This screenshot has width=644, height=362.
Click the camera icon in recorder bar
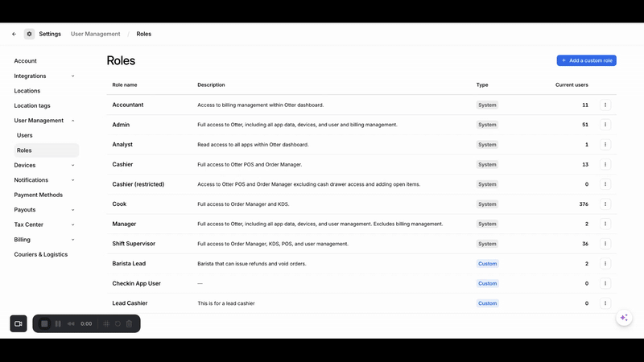point(19,323)
